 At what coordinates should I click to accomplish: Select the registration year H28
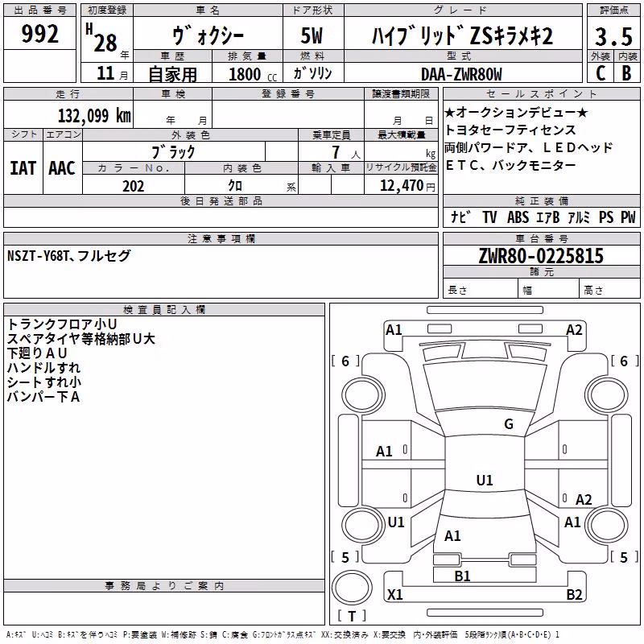(x=102, y=38)
